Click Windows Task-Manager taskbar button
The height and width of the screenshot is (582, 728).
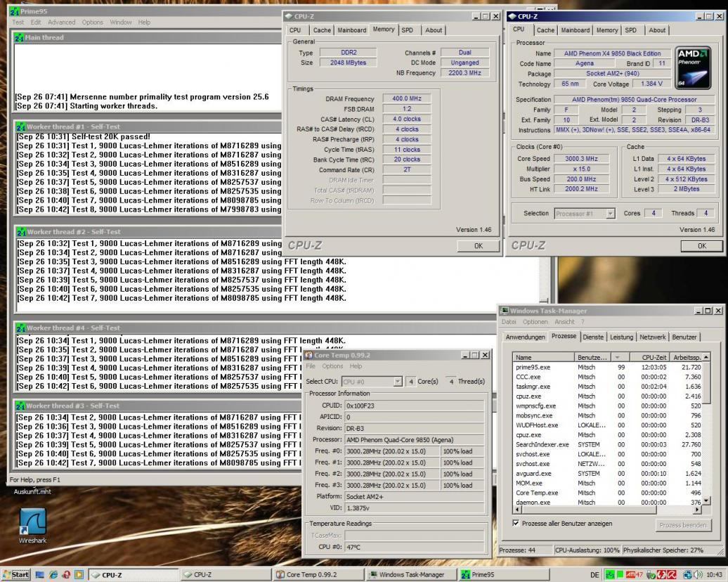[x=411, y=575]
